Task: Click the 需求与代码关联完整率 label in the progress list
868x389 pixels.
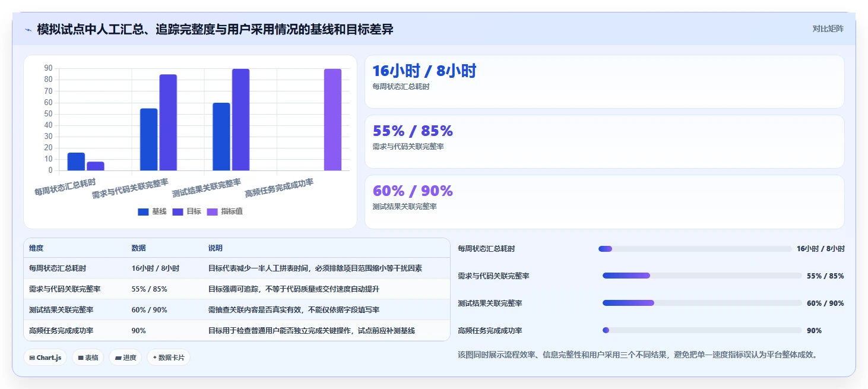Action: tap(493, 276)
